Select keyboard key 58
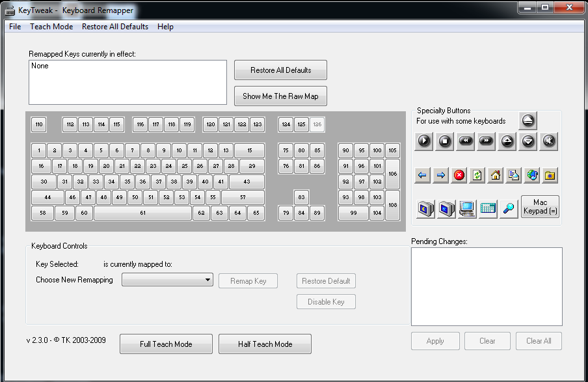Image resolution: width=588 pixels, height=382 pixels. pyautogui.click(x=43, y=213)
